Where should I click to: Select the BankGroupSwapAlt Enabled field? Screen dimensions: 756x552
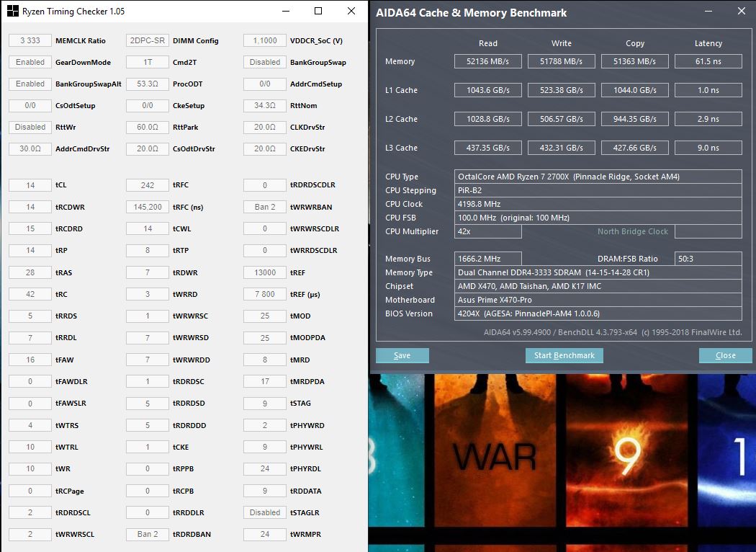coord(30,84)
